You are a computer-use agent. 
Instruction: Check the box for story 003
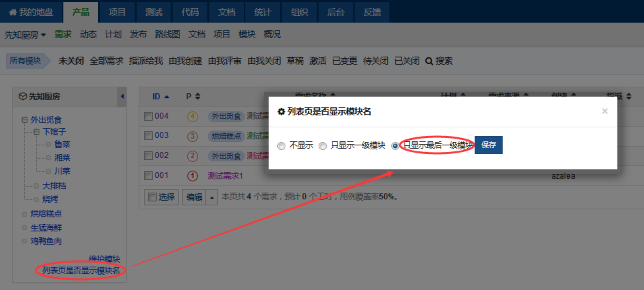pos(148,135)
